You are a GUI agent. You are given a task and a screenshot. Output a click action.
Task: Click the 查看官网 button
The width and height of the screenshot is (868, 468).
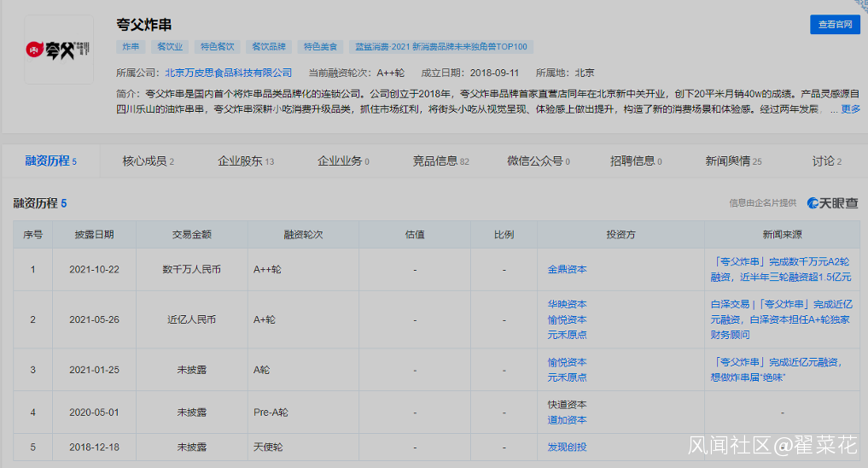(834, 25)
